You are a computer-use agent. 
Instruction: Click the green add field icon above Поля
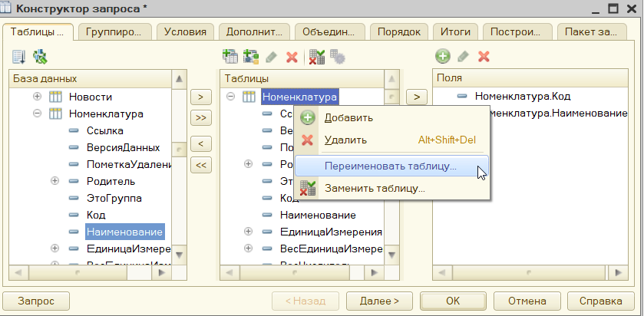tap(443, 57)
